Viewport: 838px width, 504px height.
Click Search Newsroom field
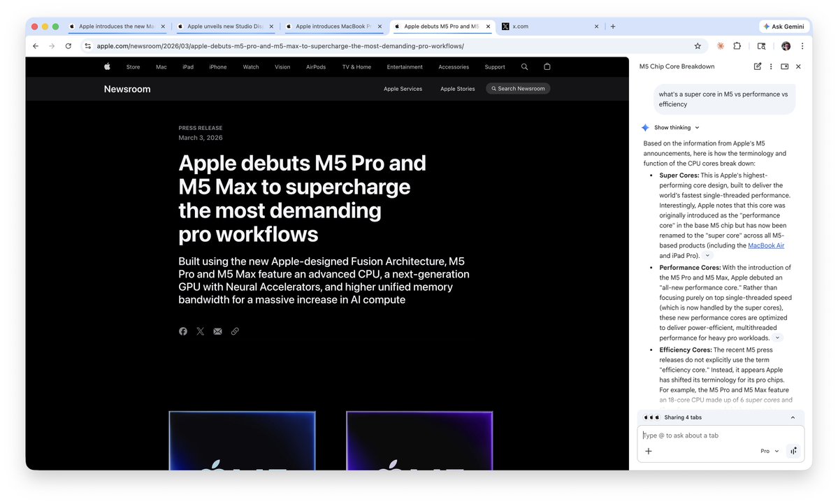coord(518,89)
